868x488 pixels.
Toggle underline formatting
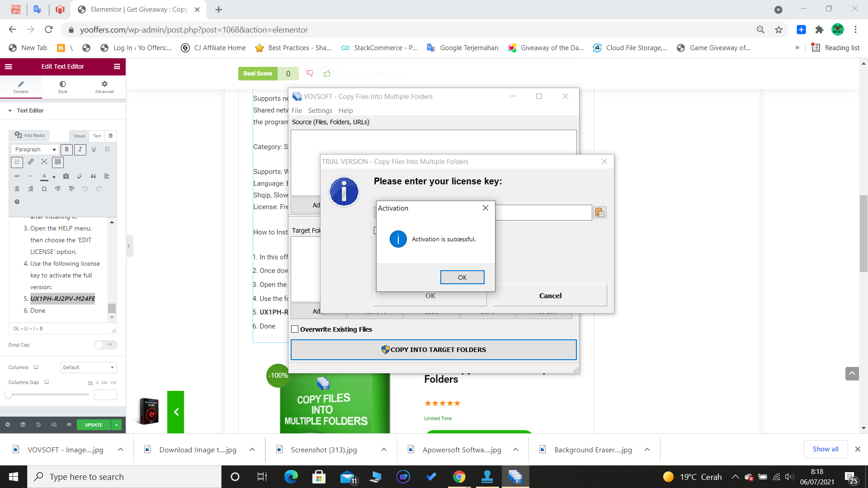click(x=94, y=150)
